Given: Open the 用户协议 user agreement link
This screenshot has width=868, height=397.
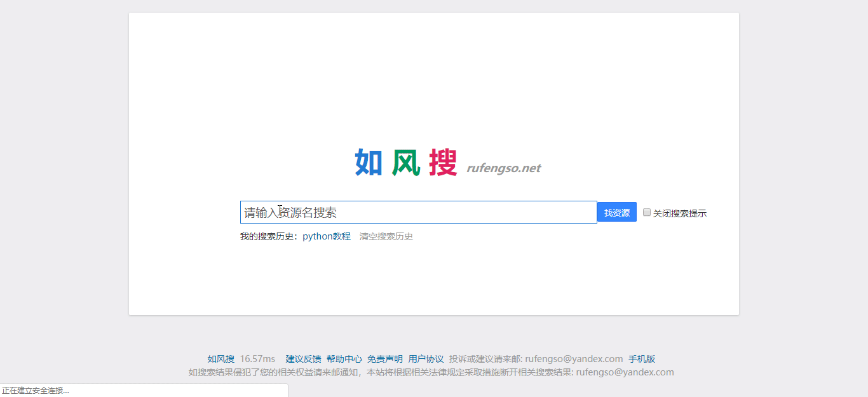Looking at the screenshot, I should [426, 359].
